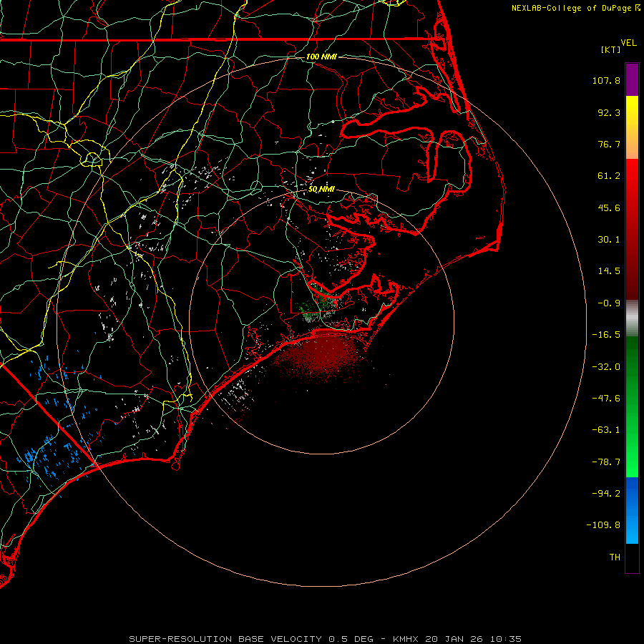This screenshot has height=644, width=644.
Task: Click the 92.3 scale value
Action: (x=609, y=112)
